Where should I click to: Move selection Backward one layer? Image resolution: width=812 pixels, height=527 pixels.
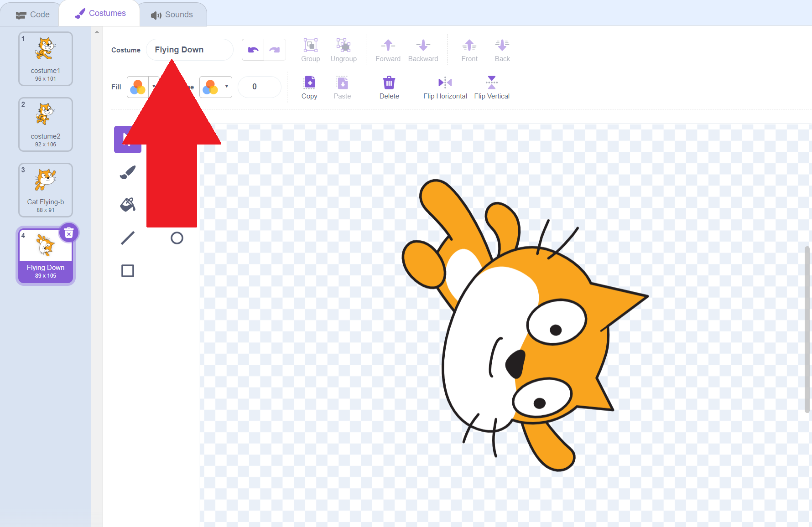click(423, 50)
